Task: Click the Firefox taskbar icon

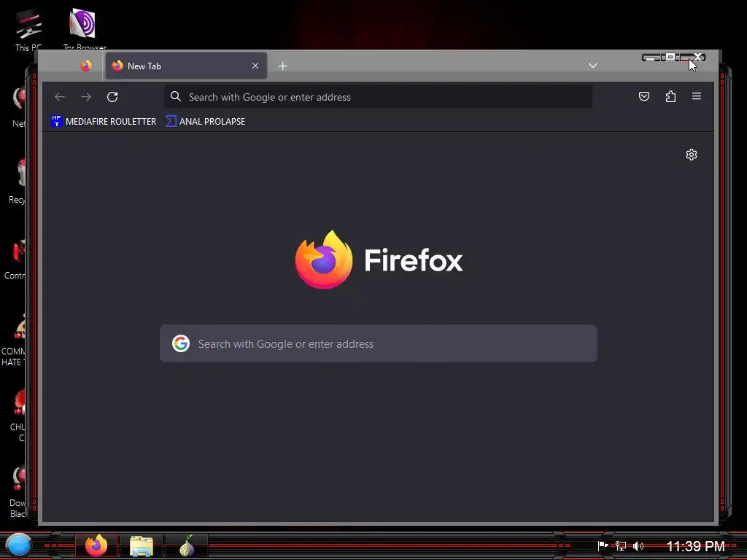Action: coord(96,545)
